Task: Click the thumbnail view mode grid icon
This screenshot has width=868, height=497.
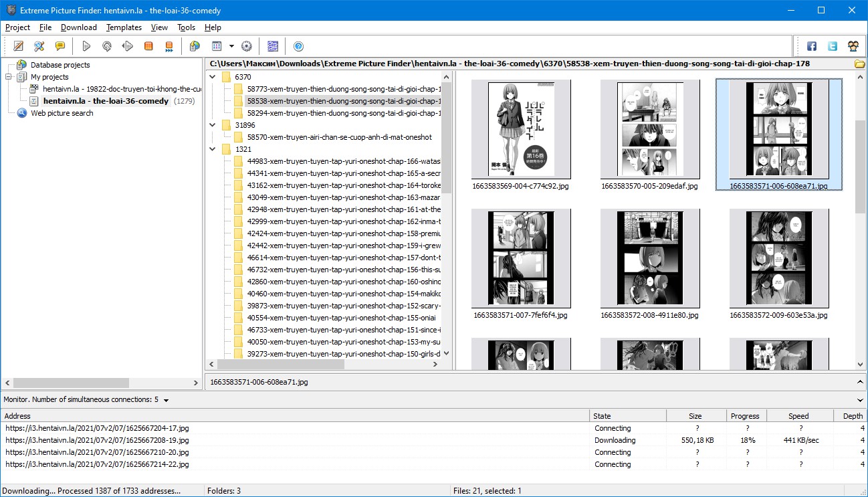Action: tap(217, 46)
